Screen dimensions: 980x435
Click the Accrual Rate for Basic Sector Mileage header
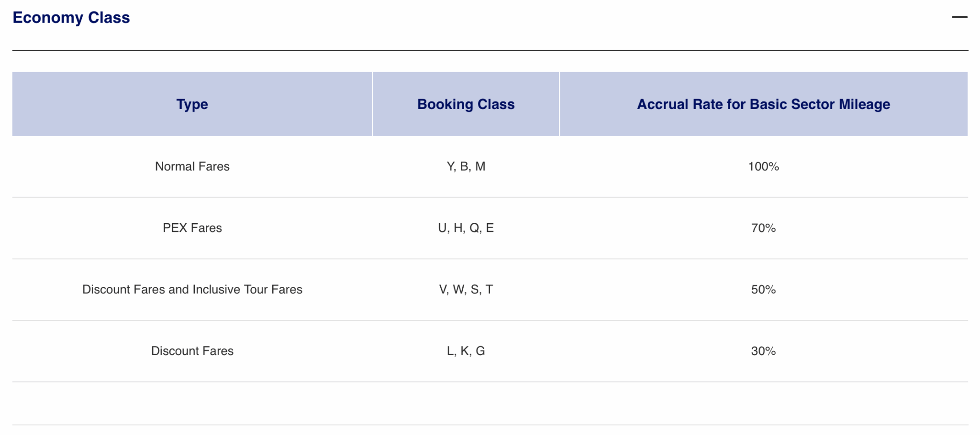(763, 104)
